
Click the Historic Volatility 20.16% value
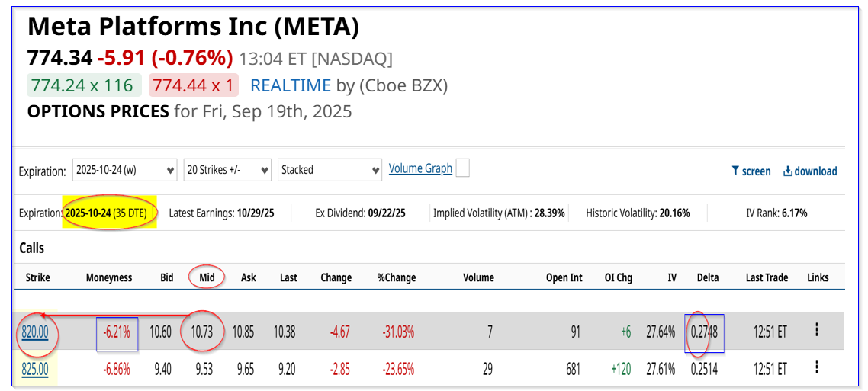pos(675,213)
